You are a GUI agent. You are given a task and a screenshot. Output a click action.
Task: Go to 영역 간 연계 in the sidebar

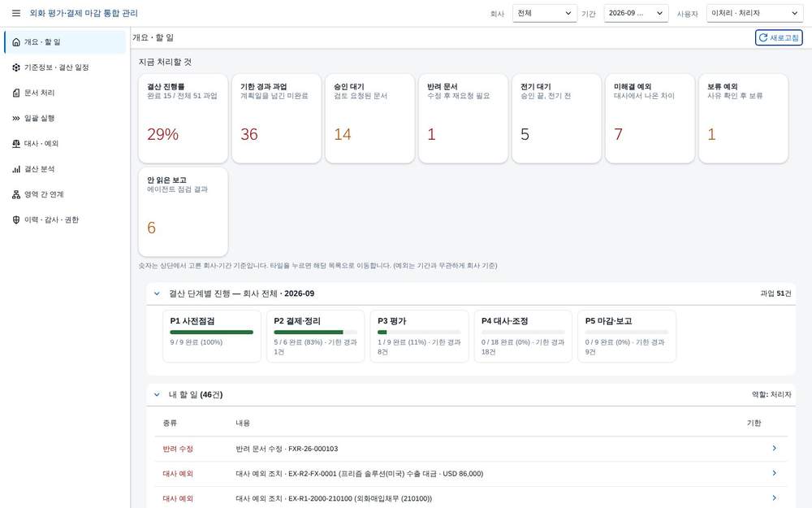pos(65,194)
